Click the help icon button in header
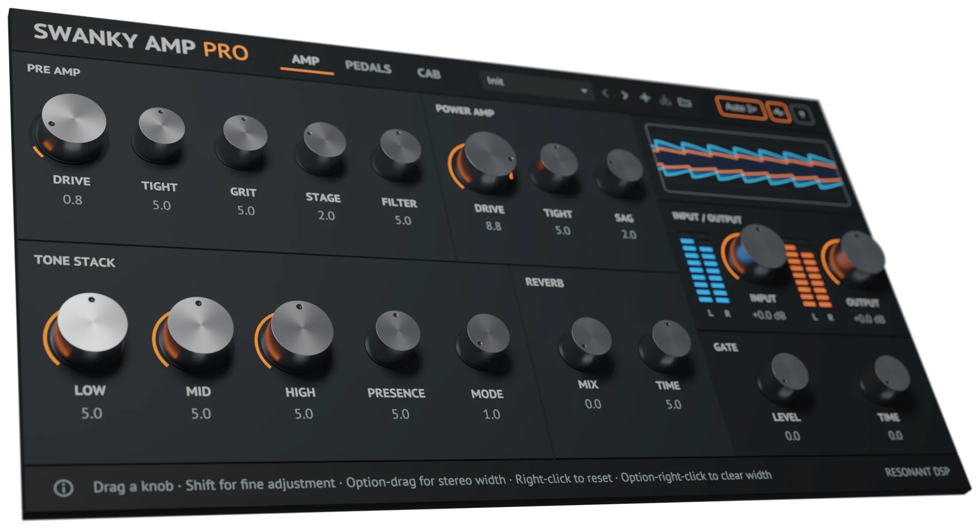This screenshot has height=529, width=980. 803,115
